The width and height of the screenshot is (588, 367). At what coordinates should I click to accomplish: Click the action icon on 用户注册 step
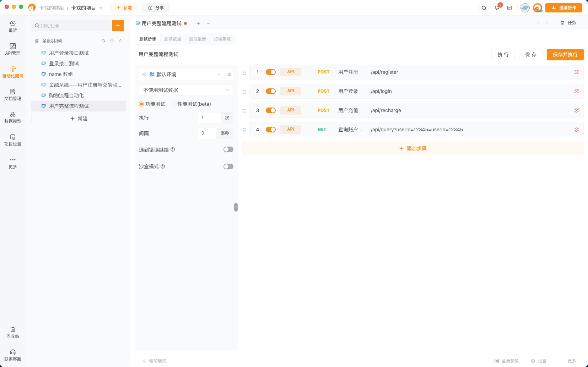pos(577,72)
